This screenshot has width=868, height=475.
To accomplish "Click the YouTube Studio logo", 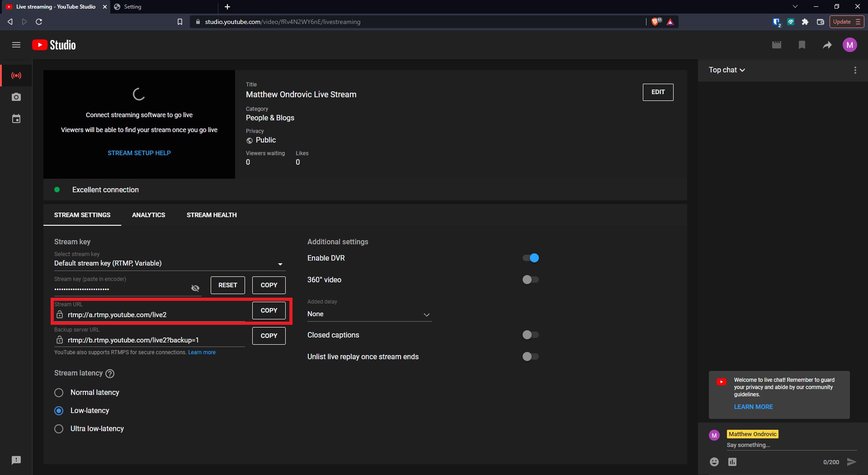I will click(x=54, y=45).
